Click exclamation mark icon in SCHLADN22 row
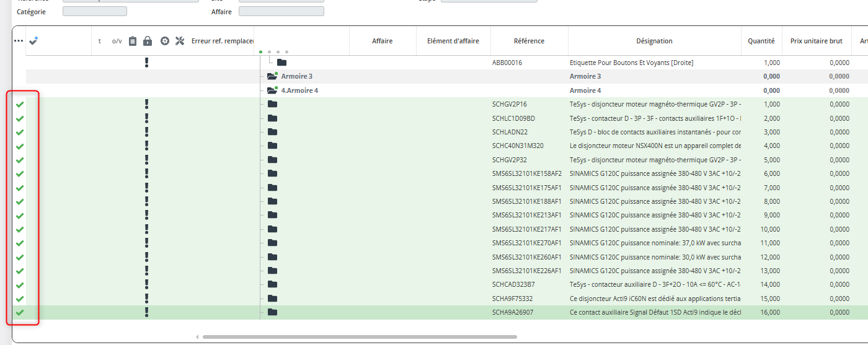 click(x=146, y=132)
